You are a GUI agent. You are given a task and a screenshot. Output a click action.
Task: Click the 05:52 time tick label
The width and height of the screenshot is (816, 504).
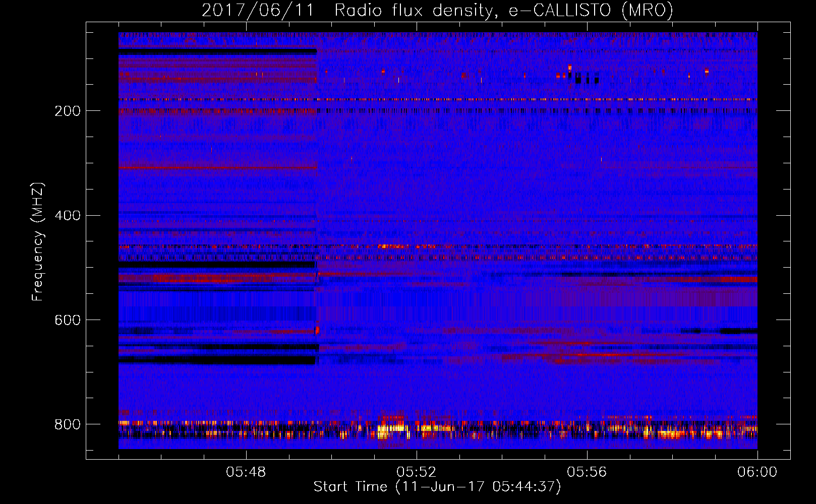click(417, 472)
